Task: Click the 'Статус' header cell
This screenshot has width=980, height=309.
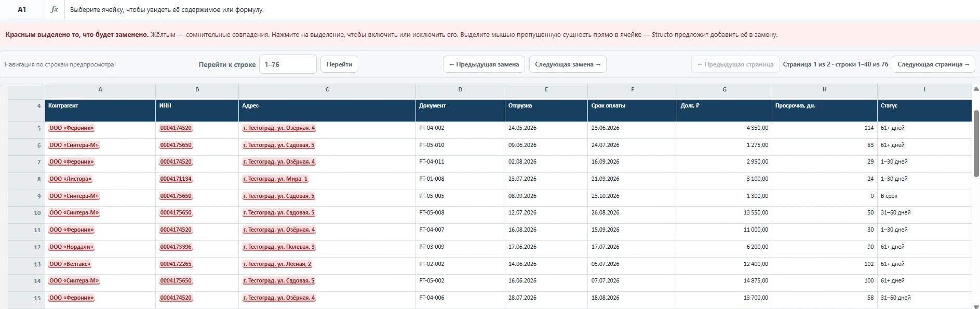Action: coord(924,110)
